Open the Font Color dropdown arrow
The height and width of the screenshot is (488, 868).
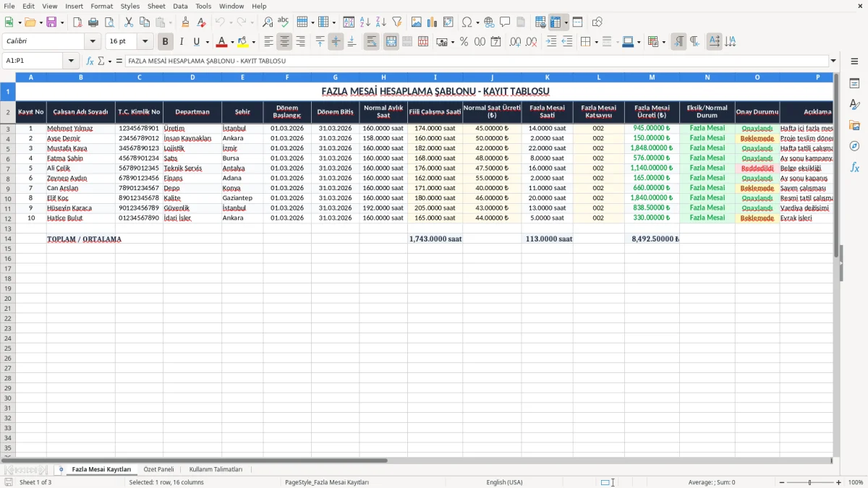232,42
